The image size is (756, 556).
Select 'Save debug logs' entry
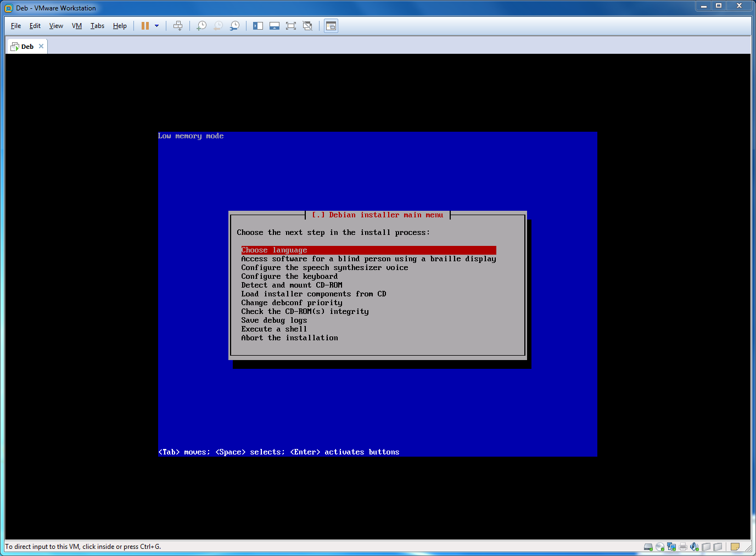[x=274, y=321]
